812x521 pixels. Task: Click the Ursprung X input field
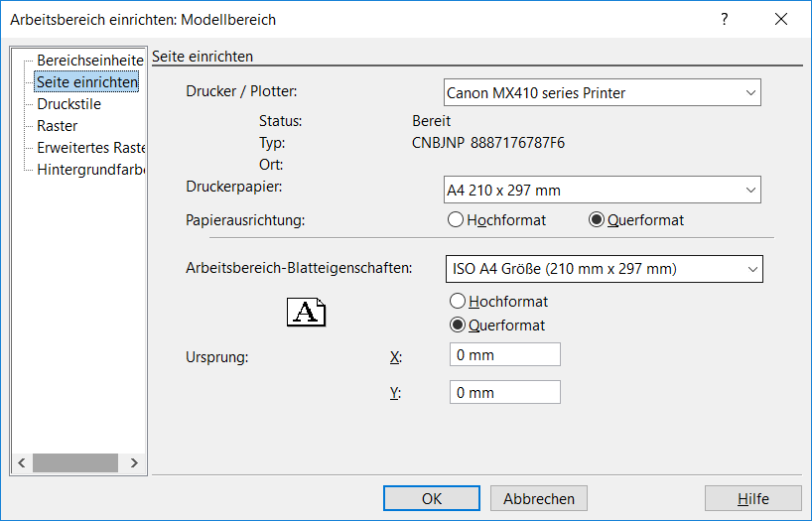tap(505, 354)
